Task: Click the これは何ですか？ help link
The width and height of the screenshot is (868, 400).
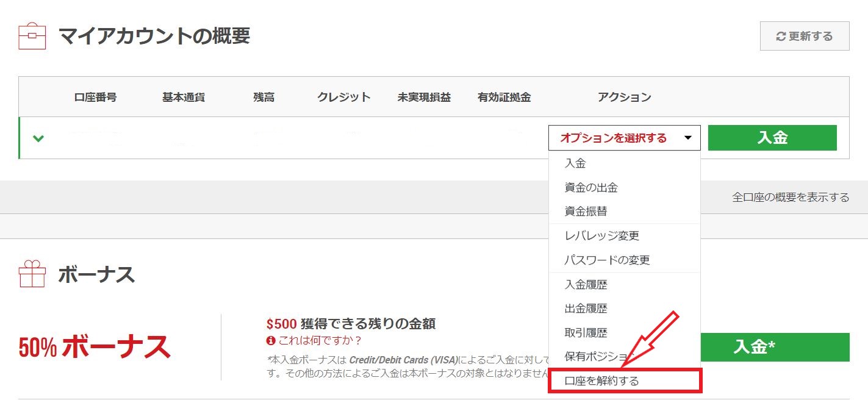Action: coord(320,340)
